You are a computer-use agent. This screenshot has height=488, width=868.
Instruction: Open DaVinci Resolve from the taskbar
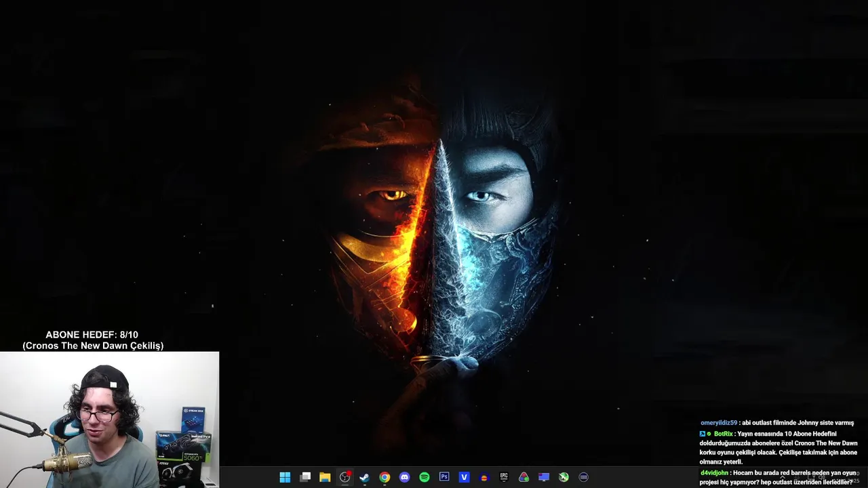click(524, 477)
